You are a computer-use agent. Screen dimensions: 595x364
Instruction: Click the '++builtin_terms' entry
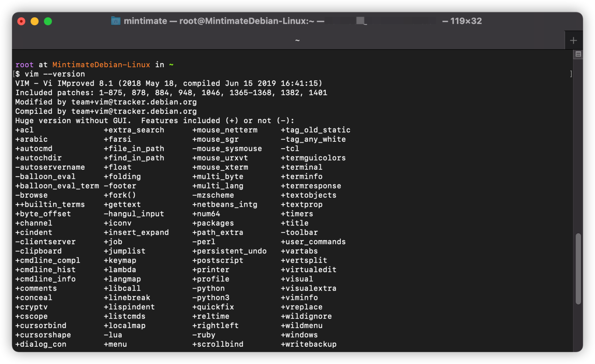coord(50,204)
